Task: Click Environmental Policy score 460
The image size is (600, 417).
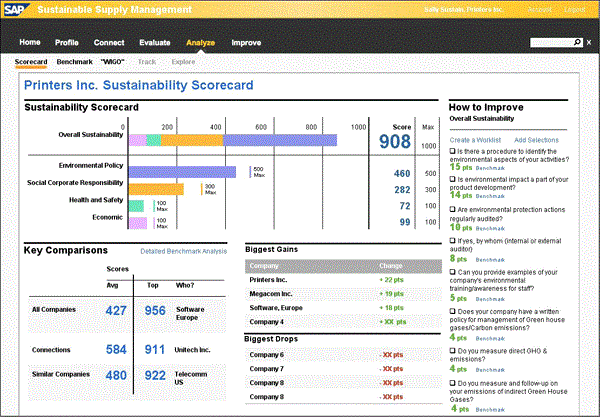Action: pos(402,174)
